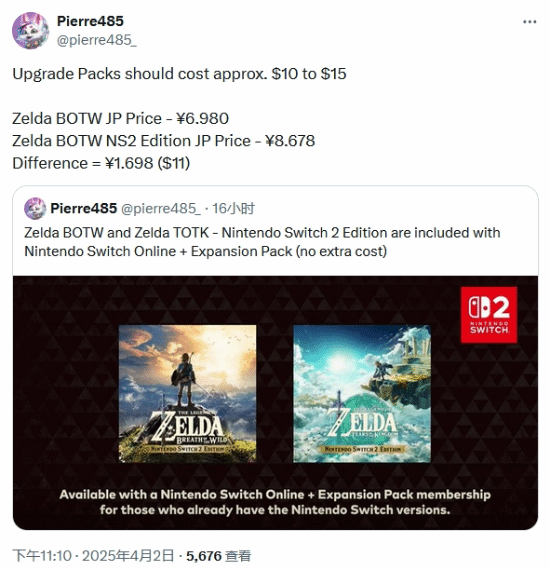Click the 'Difference = ¥1.698 ($11)' line
550x570 pixels.
coord(101,163)
